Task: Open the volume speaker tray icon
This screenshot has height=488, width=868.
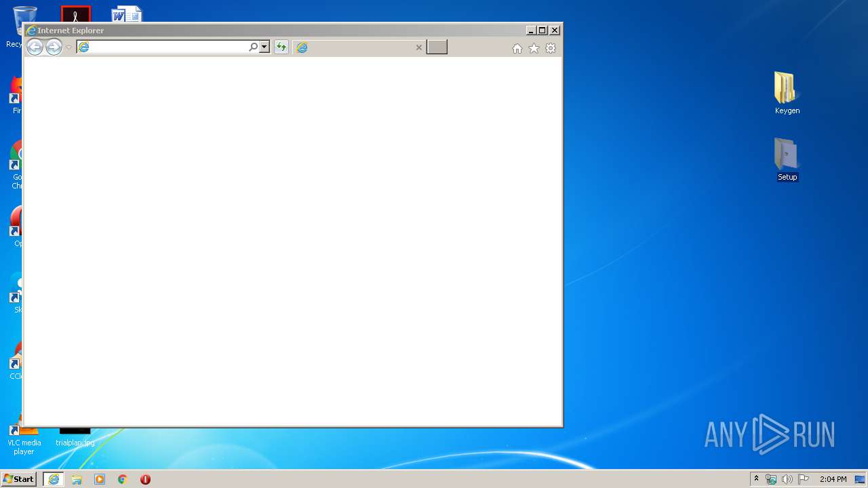Action: (x=787, y=479)
